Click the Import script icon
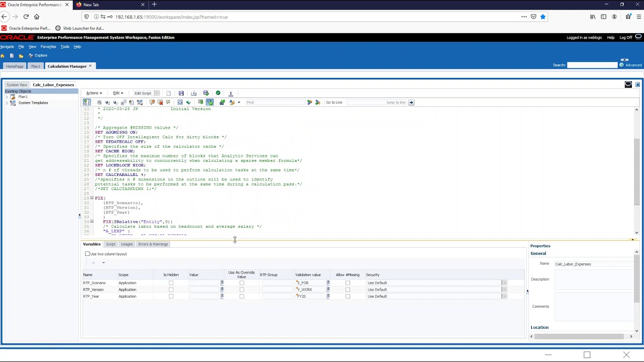644x362 pixels. (194, 93)
